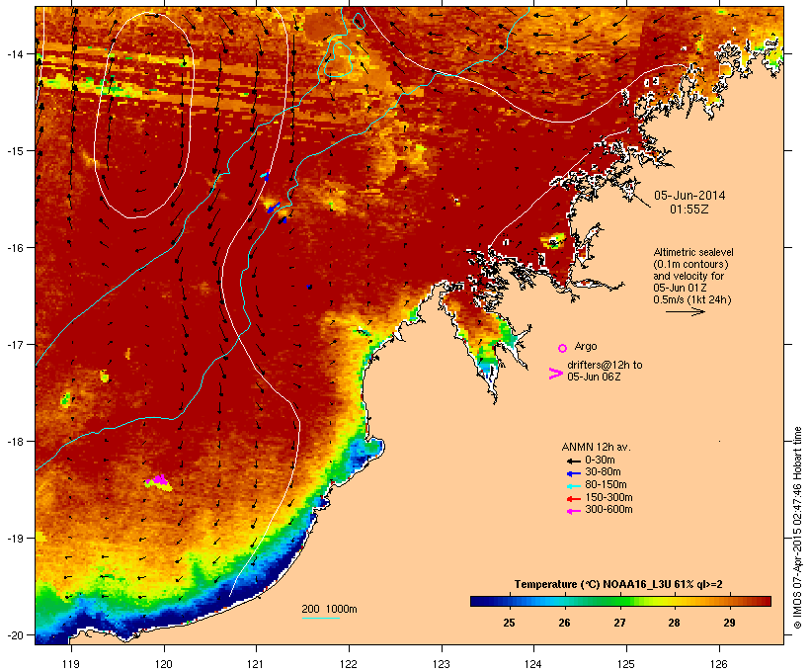Click the latitude label -18
The image size is (810, 672).
click(x=15, y=442)
